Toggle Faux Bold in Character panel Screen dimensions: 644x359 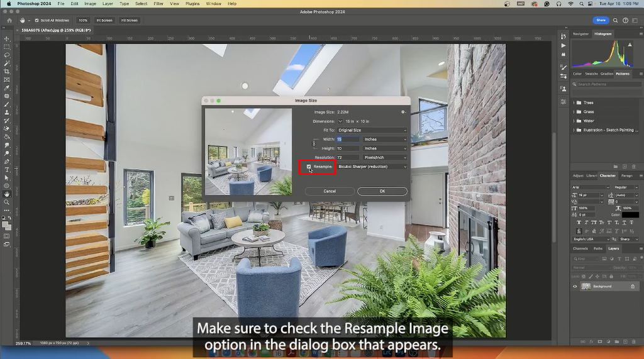point(579,222)
